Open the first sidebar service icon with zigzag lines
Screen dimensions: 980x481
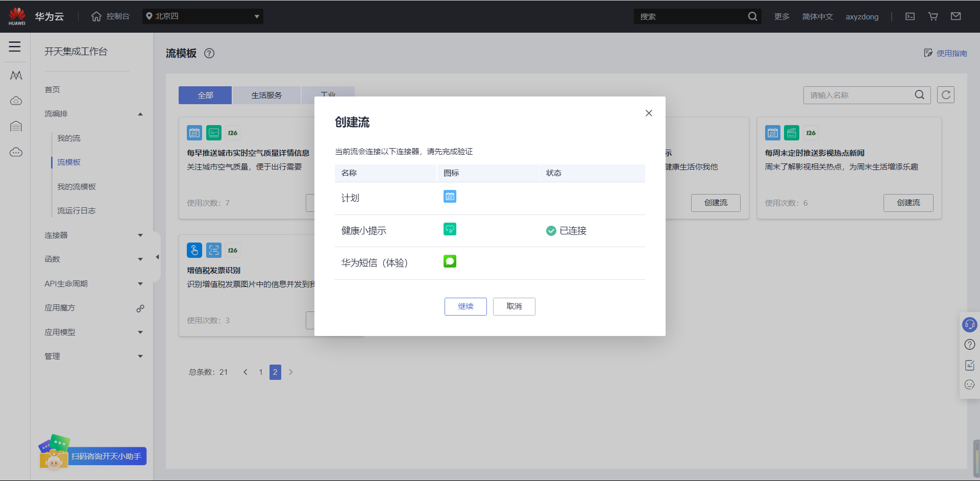pos(16,76)
